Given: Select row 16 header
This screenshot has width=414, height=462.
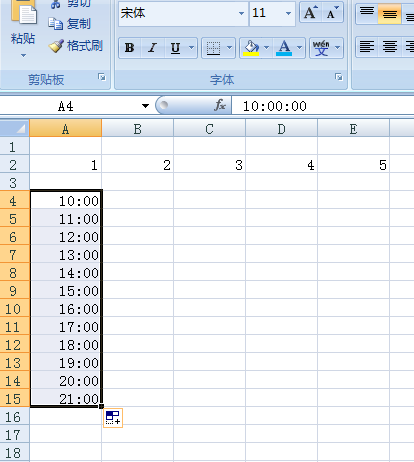Looking at the screenshot, I should coord(15,416).
